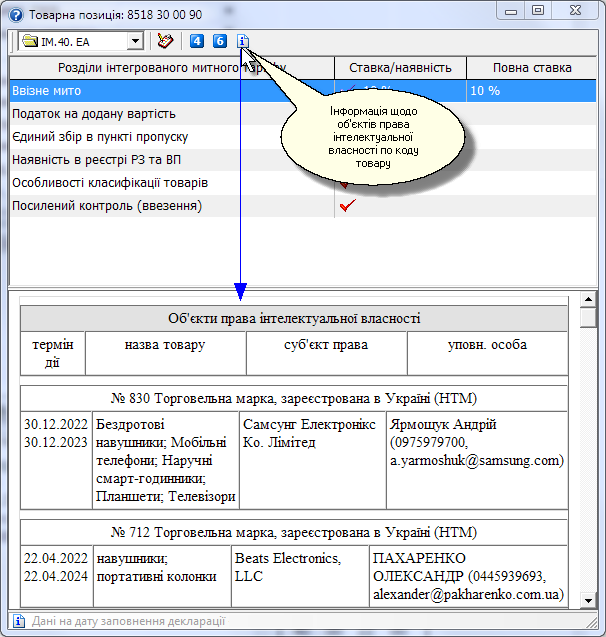Click the '30.12.2022 30.12.2023' dates cell
Screen dimensions: 606x637
click(56, 460)
